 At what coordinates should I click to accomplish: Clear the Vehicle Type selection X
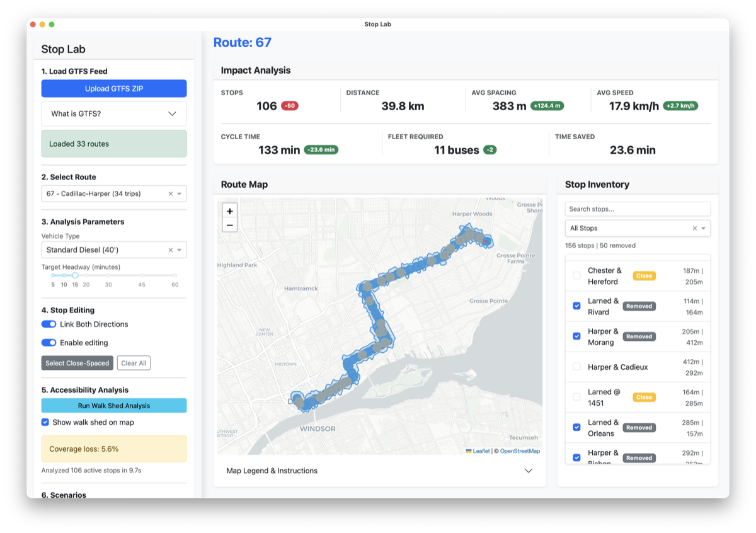click(x=170, y=250)
